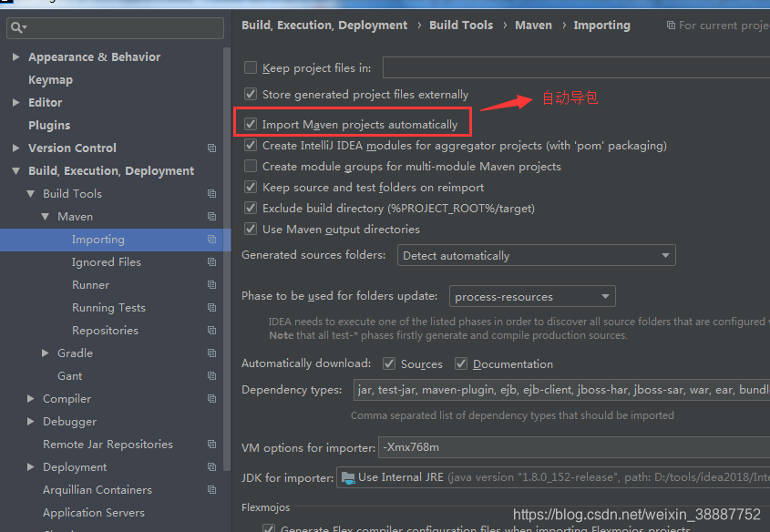
Task: Expand the Version Control arrow
Action: click(15, 148)
